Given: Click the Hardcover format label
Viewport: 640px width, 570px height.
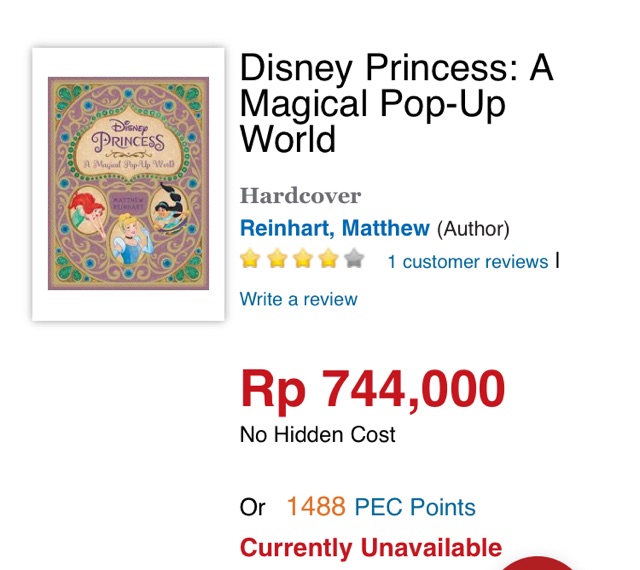Looking at the screenshot, I should coord(300,195).
